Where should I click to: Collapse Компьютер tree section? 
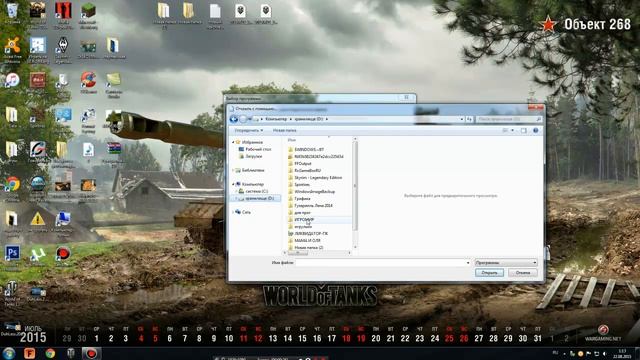233,184
